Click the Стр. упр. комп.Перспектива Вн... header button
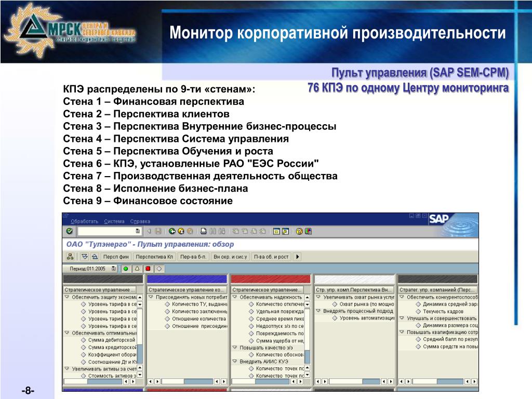The image size is (532, 399). tap(354, 290)
